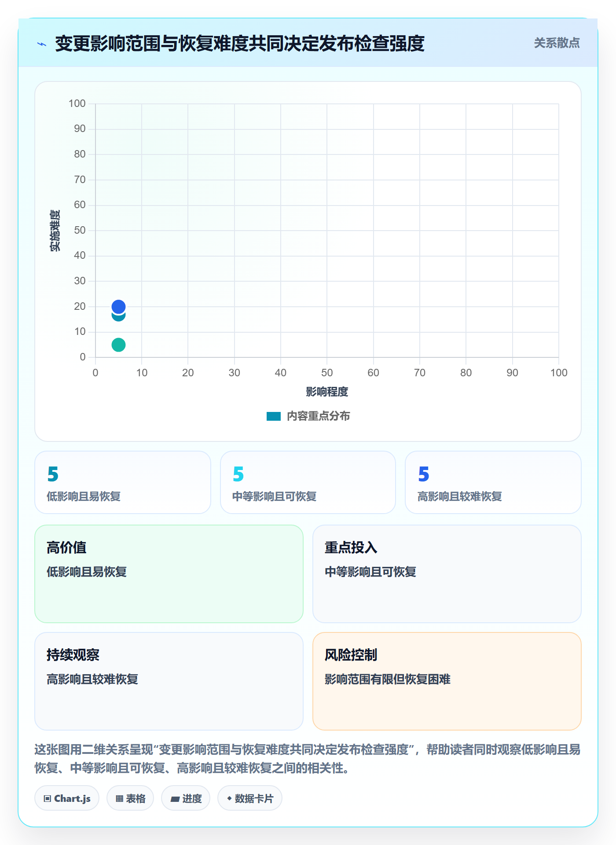Open the 风险控制 quadrant card
This screenshot has height=845, width=616.
[447, 681]
